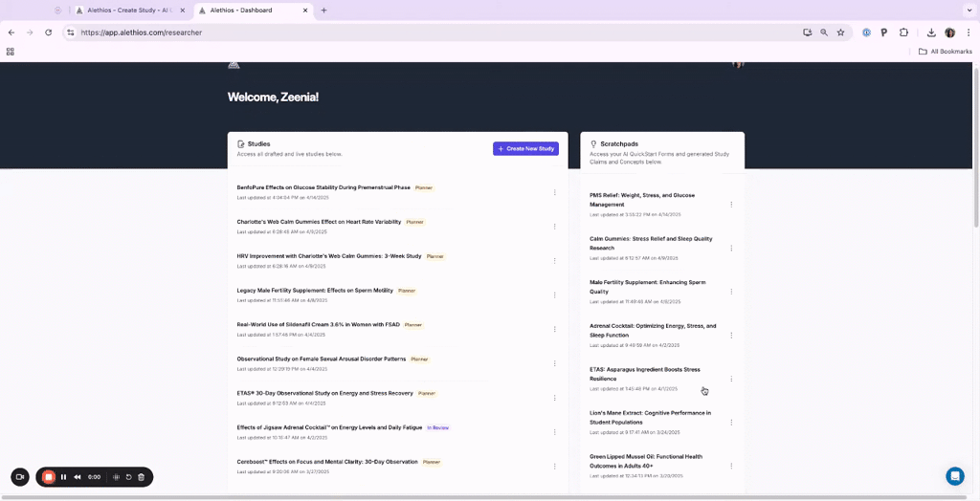Reload the current page
Viewport: 980px width, 501px height.
(48, 33)
